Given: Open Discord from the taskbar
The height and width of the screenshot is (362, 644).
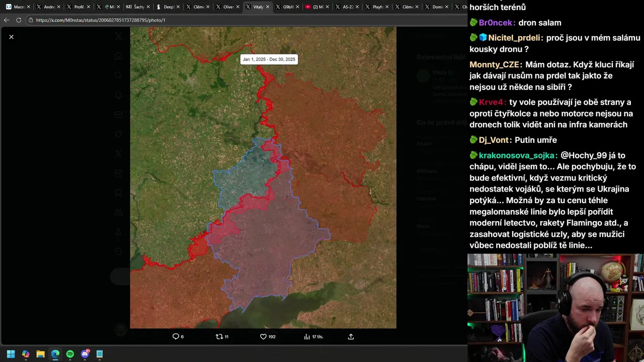Looking at the screenshot, I should 85,354.
